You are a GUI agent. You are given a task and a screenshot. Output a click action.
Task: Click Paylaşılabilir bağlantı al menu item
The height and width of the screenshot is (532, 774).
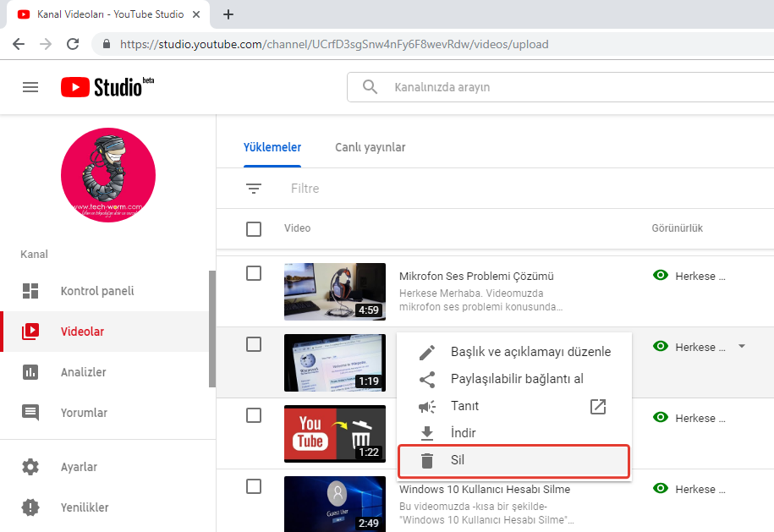tap(517, 379)
